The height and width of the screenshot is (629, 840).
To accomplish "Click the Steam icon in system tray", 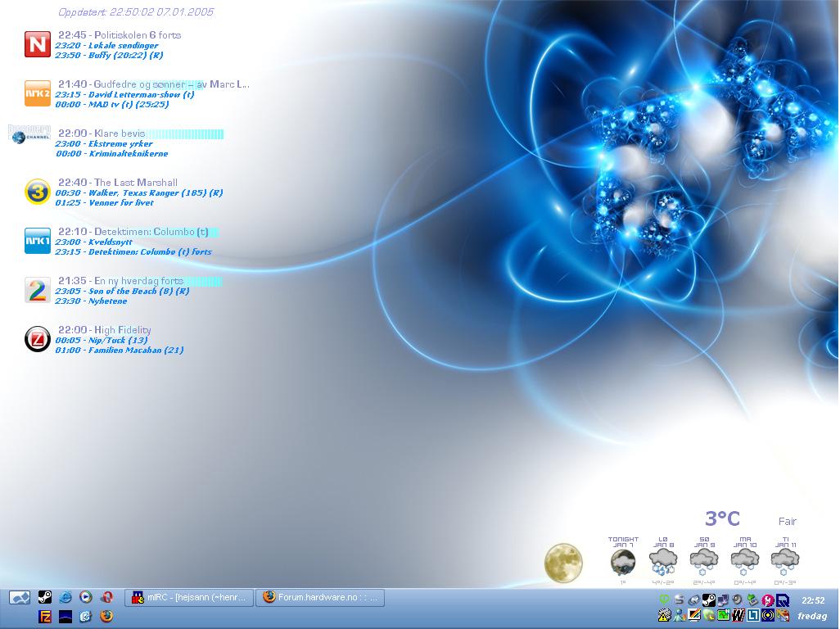I will (708, 600).
